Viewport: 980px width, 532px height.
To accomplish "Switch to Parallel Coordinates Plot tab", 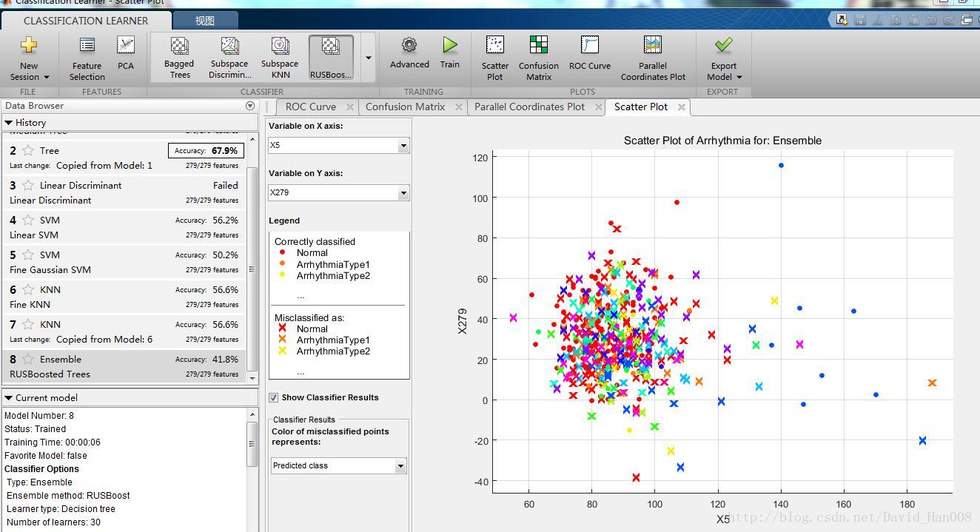I will click(530, 107).
